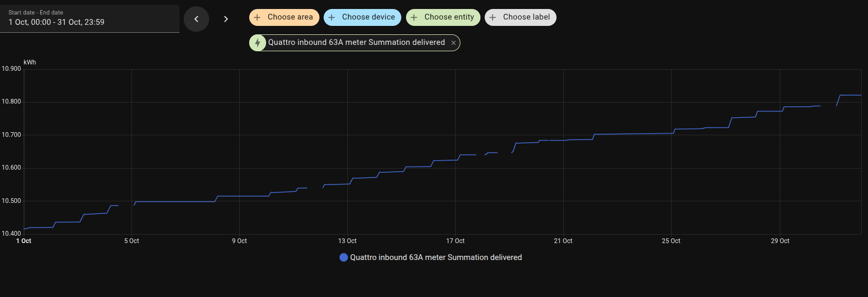Click the plus icon beside Choose area
The image size is (868, 297).
(x=257, y=17)
